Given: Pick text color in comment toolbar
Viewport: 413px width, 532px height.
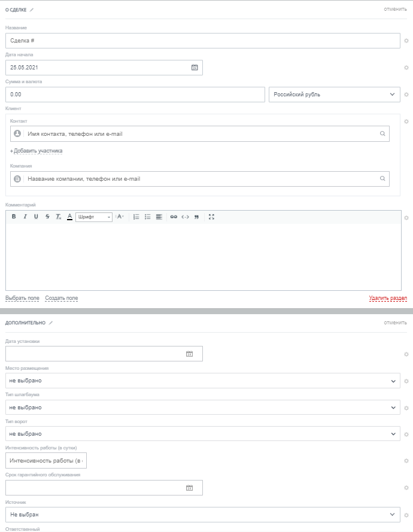Looking at the screenshot, I should (x=69, y=217).
